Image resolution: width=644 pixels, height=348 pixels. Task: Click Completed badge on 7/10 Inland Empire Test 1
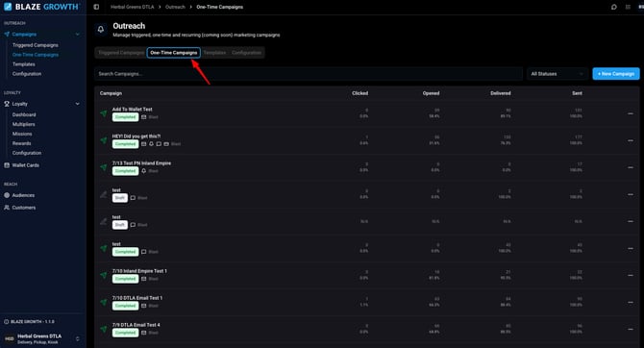click(125, 279)
